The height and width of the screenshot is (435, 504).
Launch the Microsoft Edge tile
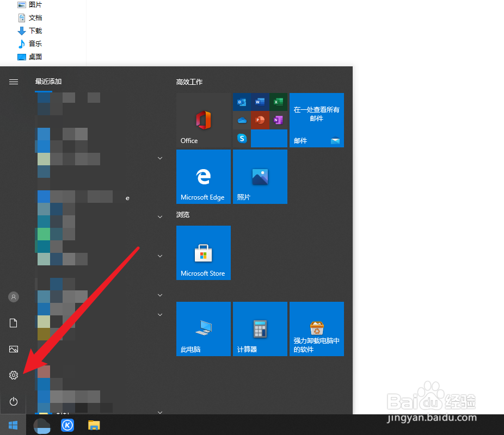point(204,177)
